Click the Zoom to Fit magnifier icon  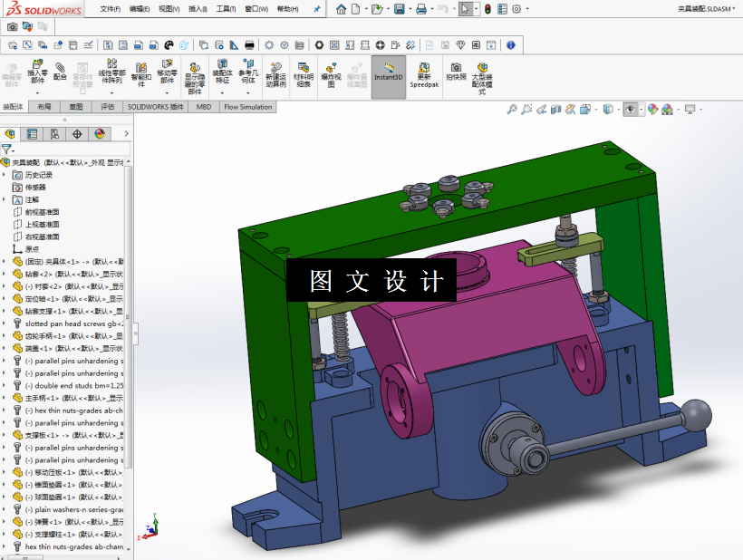click(x=512, y=109)
